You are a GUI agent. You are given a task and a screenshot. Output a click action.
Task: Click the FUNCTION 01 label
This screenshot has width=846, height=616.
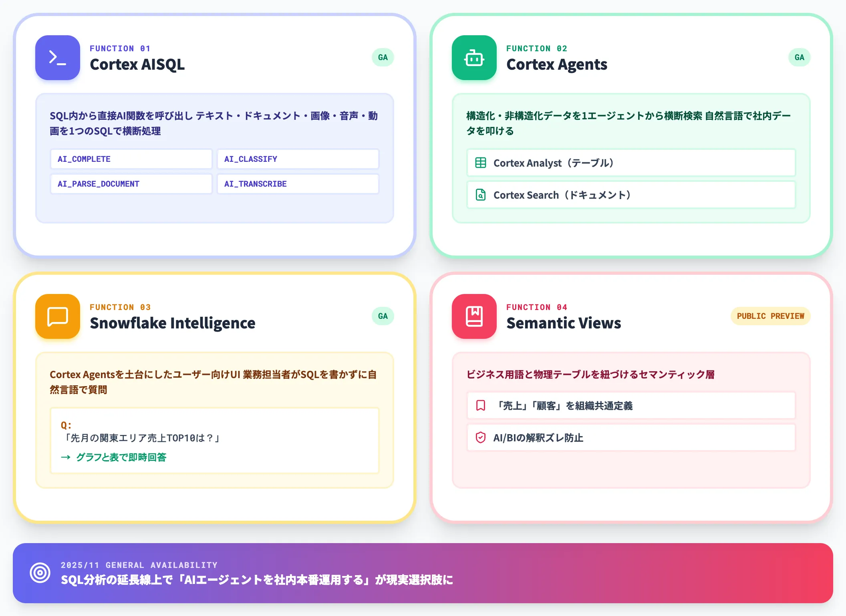pos(120,48)
